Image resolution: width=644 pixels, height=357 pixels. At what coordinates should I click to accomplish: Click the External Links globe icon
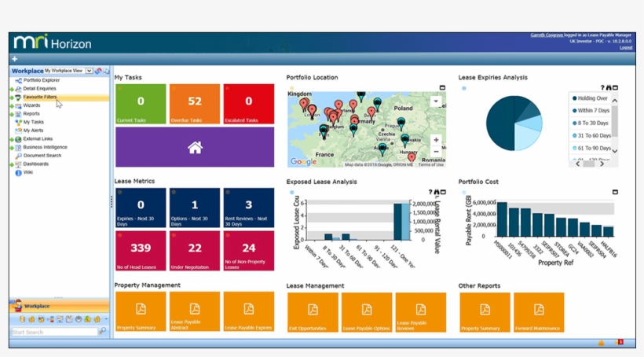click(x=18, y=139)
